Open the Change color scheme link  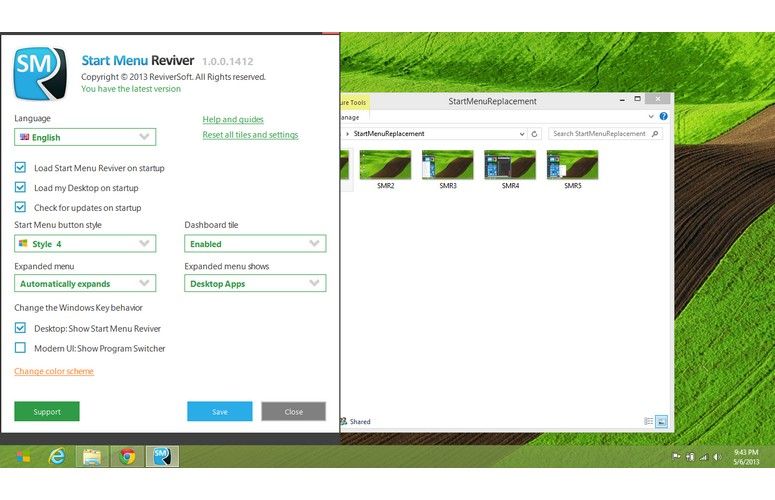(x=54, y=371)
